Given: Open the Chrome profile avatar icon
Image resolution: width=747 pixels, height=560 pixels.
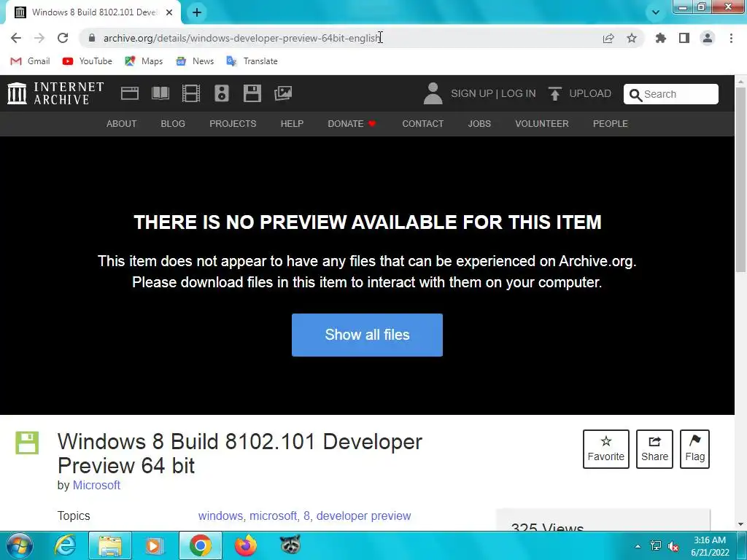Looking at the screenshot, I should click(708, 38).
